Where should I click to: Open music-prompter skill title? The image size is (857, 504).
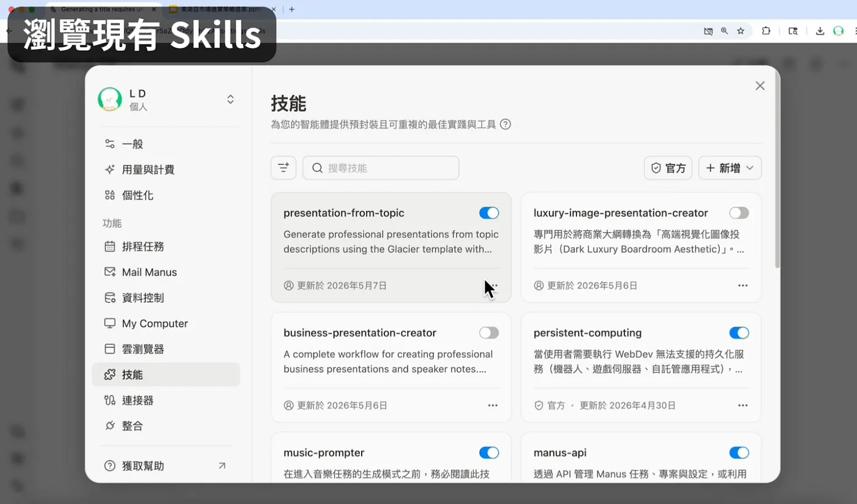[x=324, y=453]
